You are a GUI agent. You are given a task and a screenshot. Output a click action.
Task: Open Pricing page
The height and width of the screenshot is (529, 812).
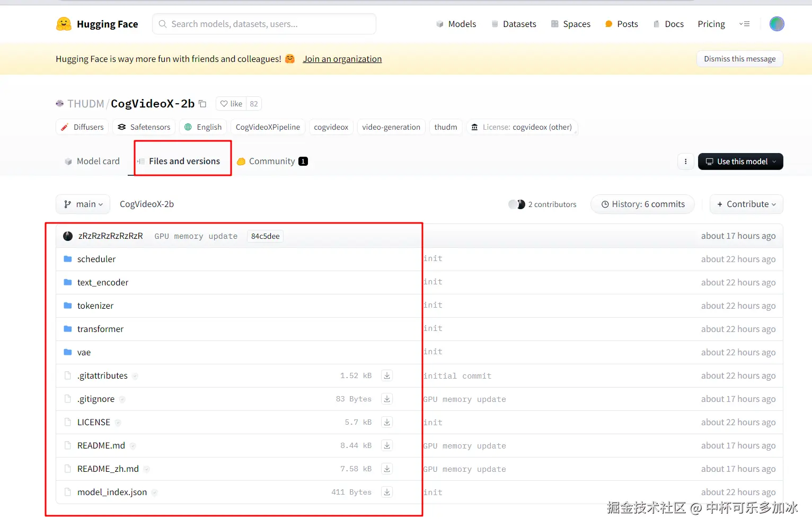(x=711, y=24)
